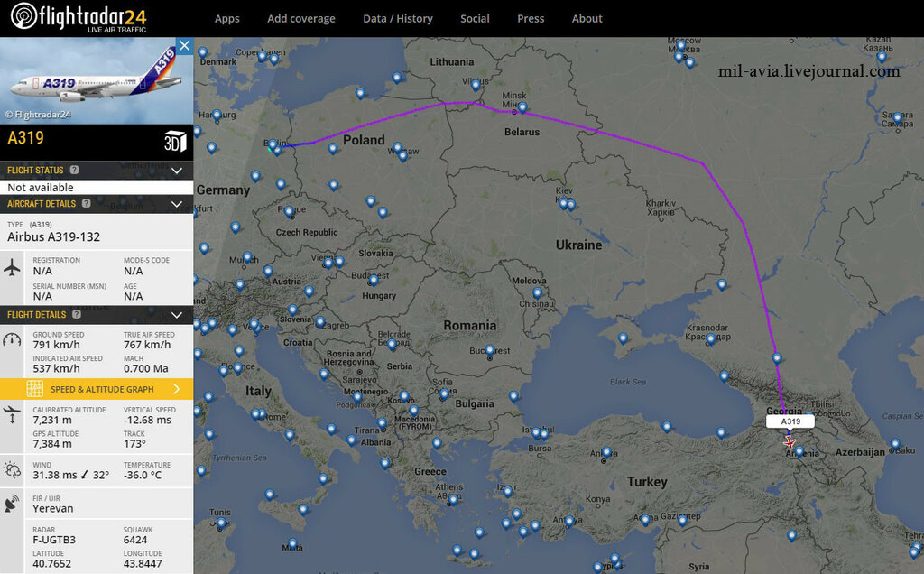Viewport: 924px width, 574px height.
Task: Select the airport marker on the Crimean peninsula
Action: [623, 338]
